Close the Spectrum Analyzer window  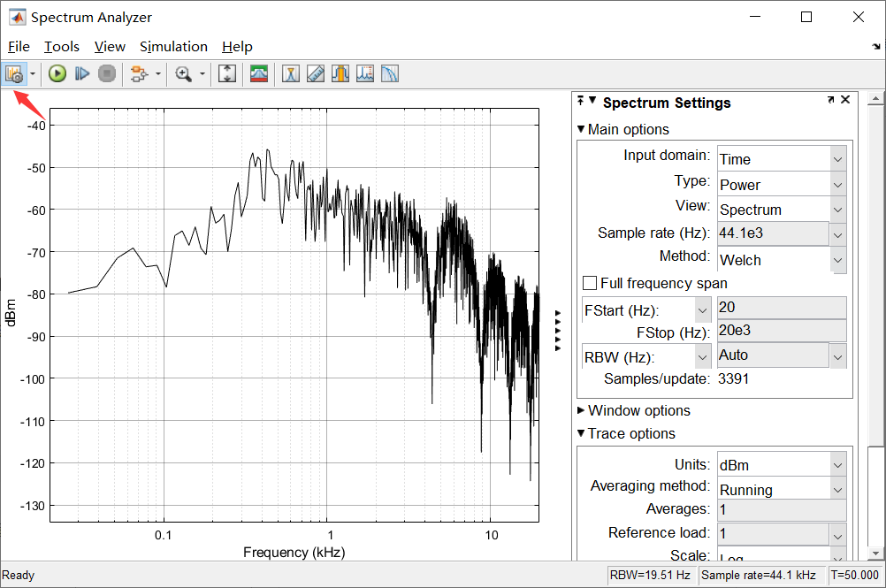pos(859,17)
